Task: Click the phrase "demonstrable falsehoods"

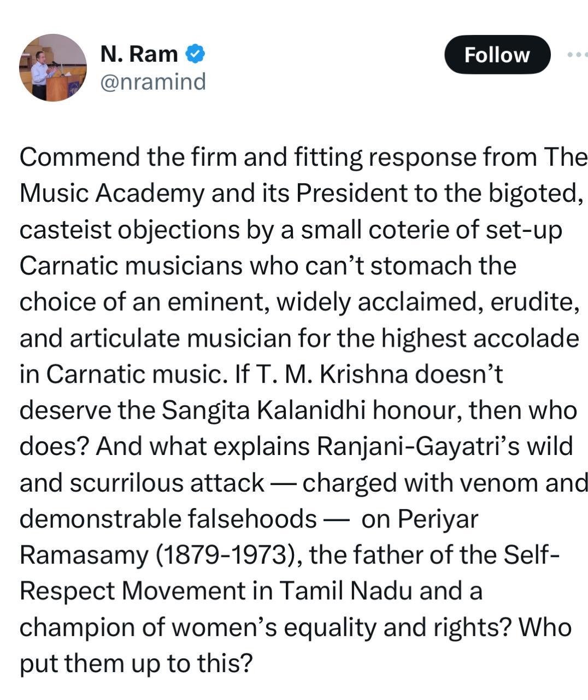Action: pos(167,518)
